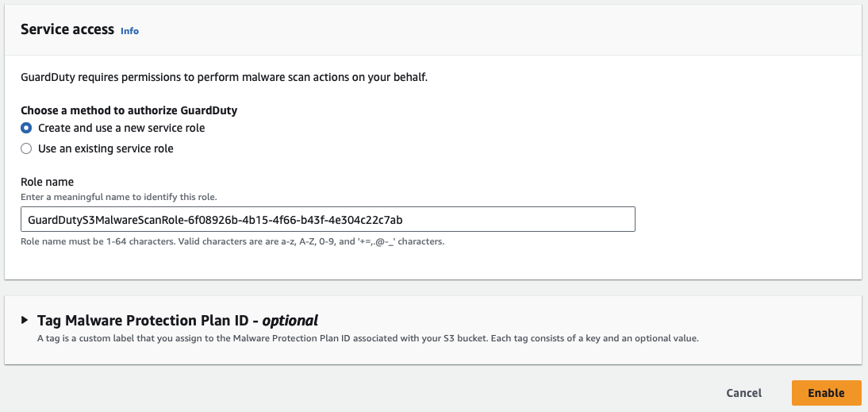The image size is (868, 412).
Task: Click the Role name field label
Action: [x=47, y=182]
